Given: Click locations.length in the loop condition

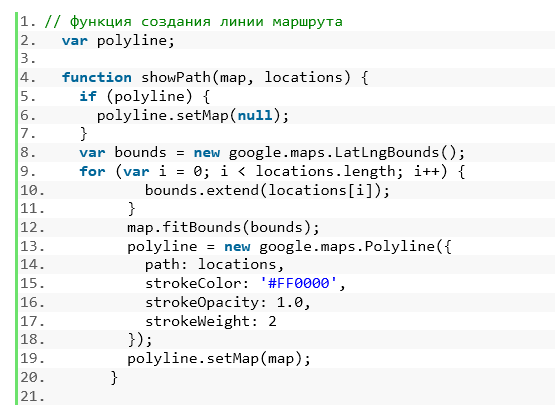Looking at the screenshot, I should coord(325,171).
